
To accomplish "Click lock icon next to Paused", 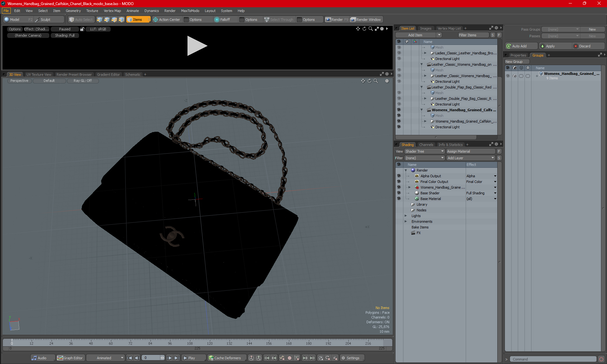I will [x=82, y=29].
